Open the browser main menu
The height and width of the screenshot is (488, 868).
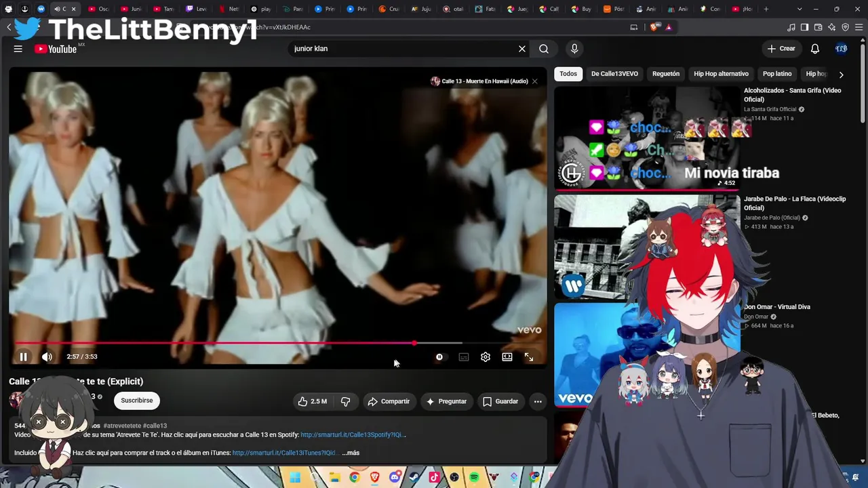click(x=859, y=27)
